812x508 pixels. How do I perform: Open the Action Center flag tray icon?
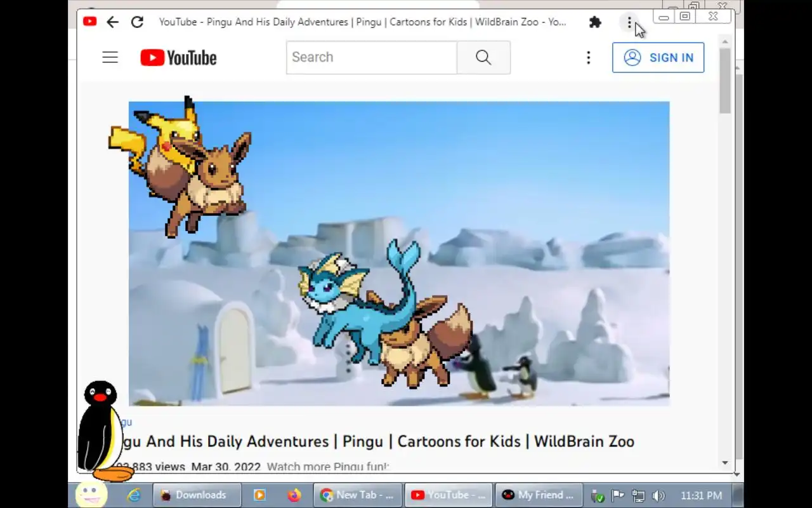pyautogui.click(x=618, y=496)
